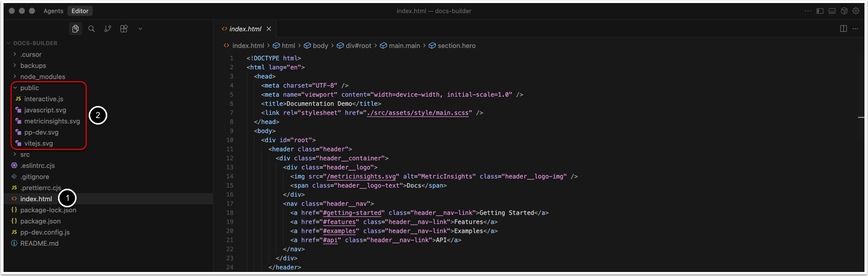
Task: Open editor more actions ellipsis
Action: [855, 29]
